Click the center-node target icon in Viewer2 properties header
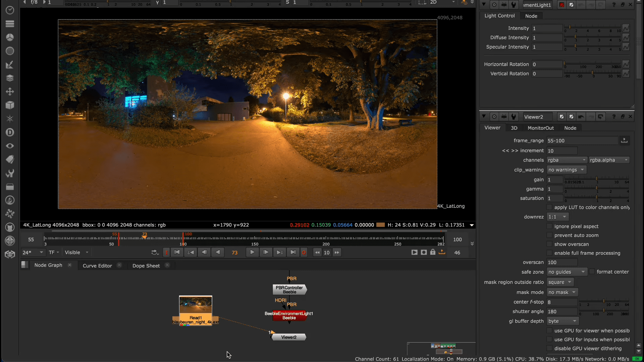The image size is (644, 362). pyautogui.click(x=494, y=117)
